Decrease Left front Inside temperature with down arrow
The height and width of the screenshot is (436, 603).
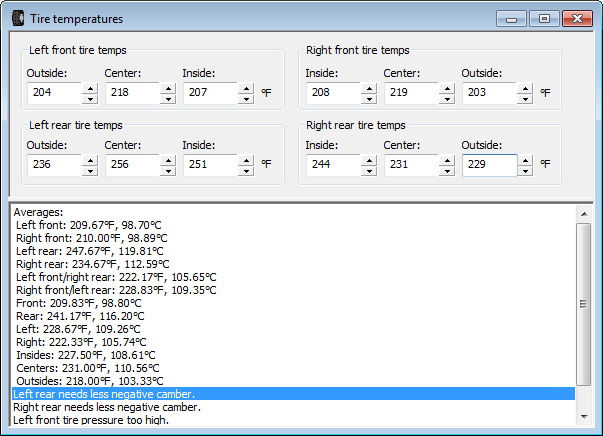(246, 99)
